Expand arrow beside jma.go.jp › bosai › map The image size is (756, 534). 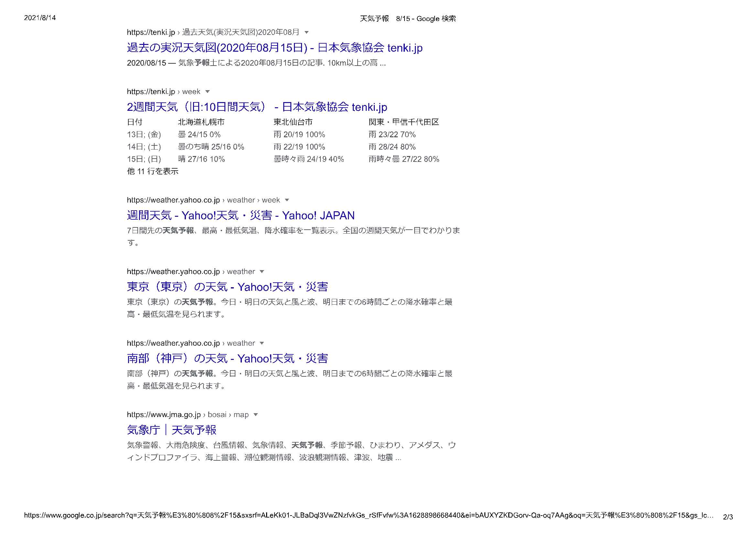[256, 414]
